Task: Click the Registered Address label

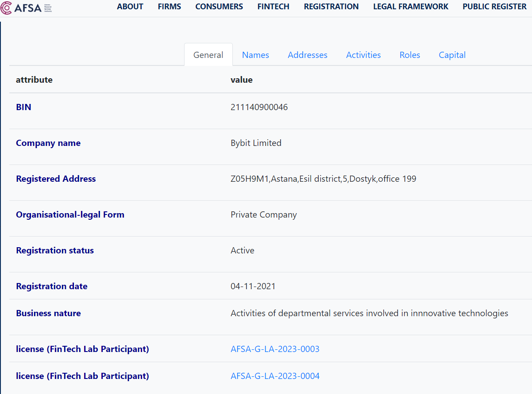Action: (x=56, y=179)
